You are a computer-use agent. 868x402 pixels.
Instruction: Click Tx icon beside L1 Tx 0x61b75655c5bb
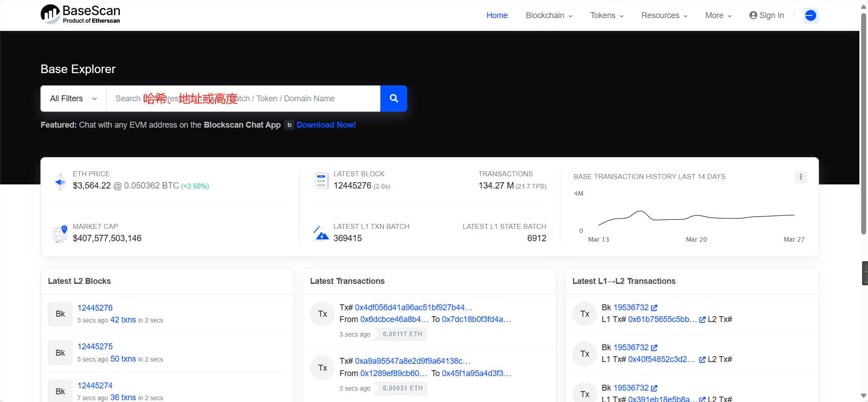pyautogui.click(x=585, y=314)
